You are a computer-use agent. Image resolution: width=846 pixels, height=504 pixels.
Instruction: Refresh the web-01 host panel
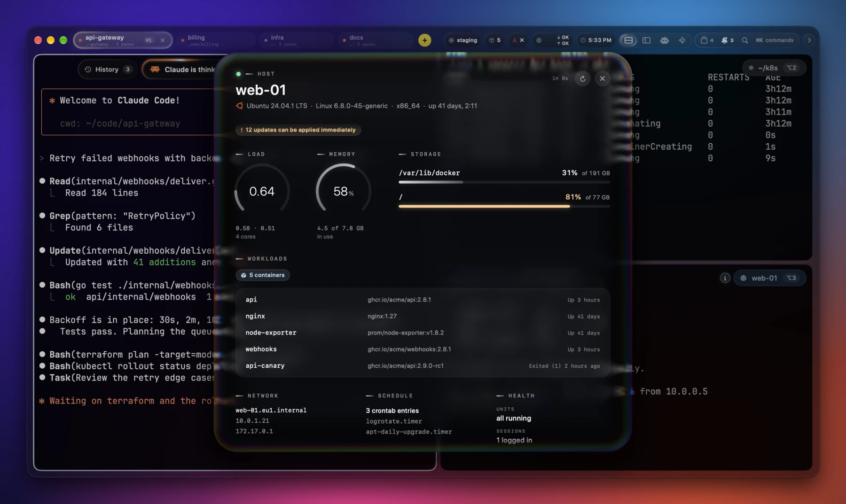tap(582, 78)
